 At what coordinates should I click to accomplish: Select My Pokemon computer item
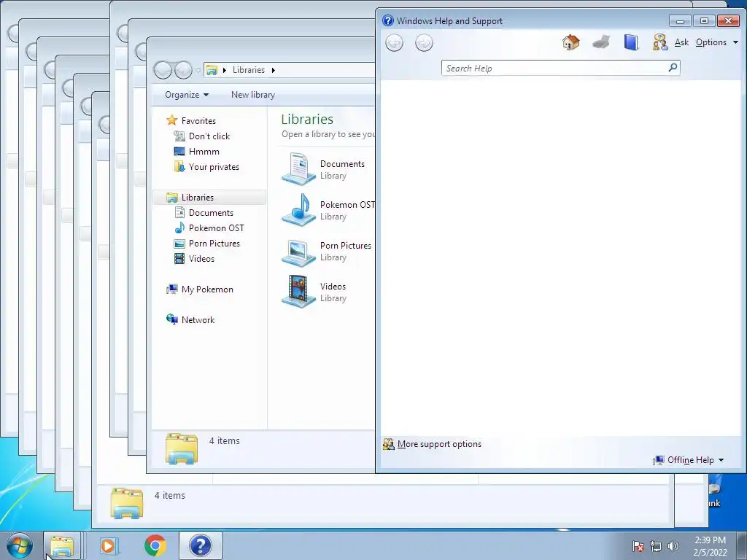coord(207,289)
